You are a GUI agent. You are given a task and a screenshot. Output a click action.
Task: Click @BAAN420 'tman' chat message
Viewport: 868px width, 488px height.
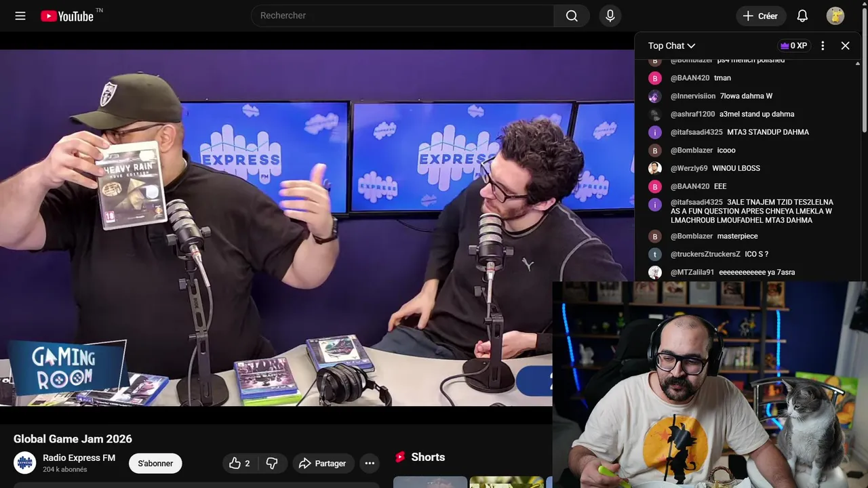pos(722,78)
